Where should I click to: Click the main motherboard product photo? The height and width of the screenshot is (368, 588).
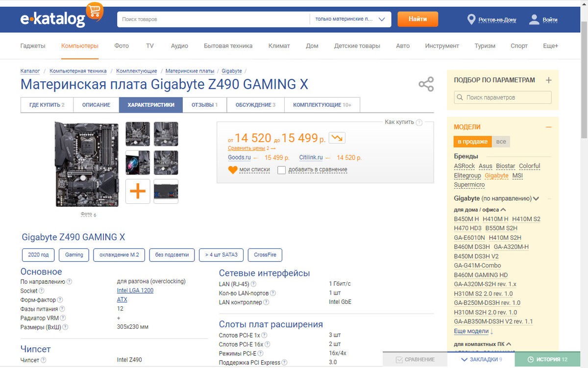[x=87, y=165]
